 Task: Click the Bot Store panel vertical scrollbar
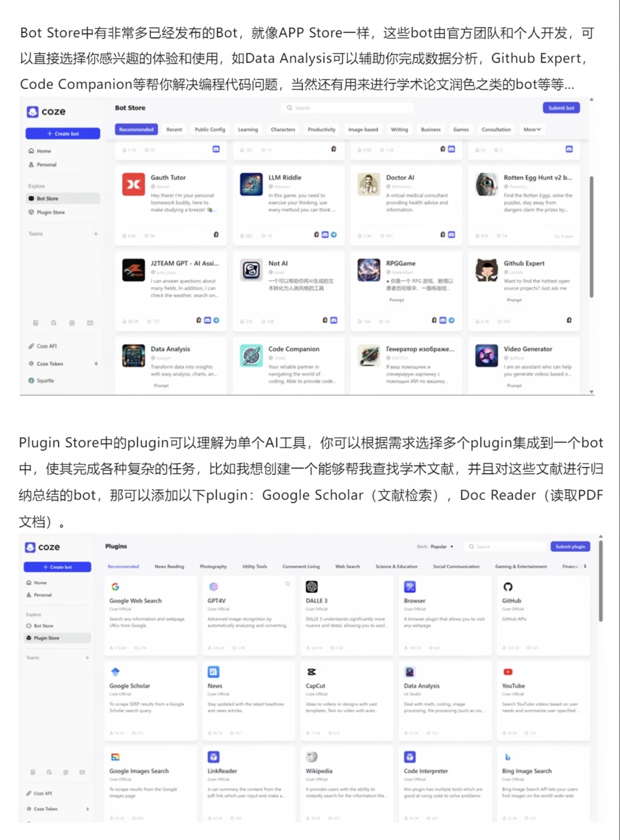[x=591, y=237]
